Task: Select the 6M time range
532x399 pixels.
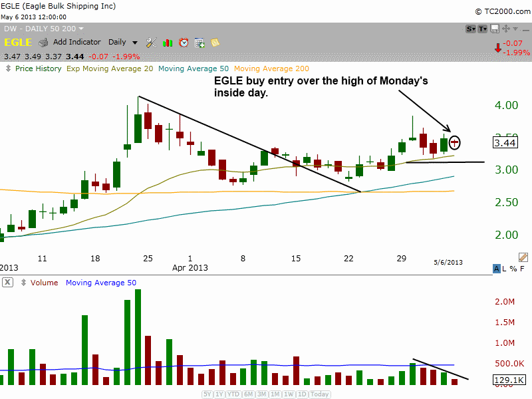Action: (x=248, y=394)
